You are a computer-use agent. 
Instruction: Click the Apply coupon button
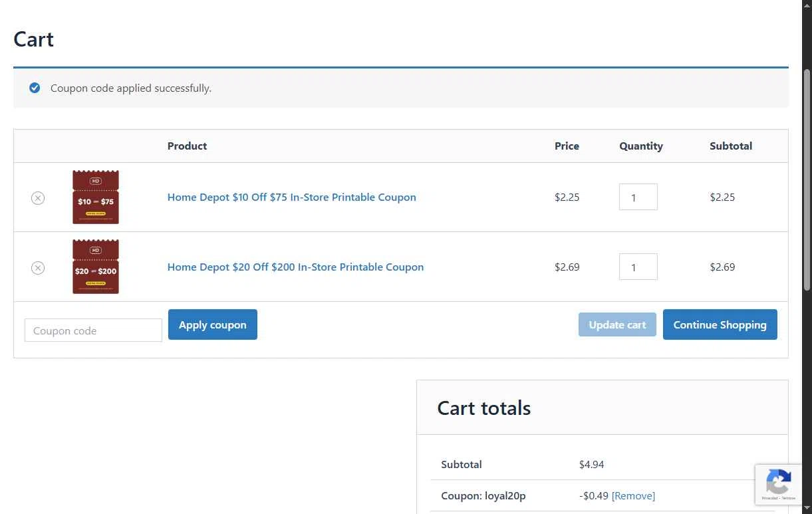coord(213,324)
